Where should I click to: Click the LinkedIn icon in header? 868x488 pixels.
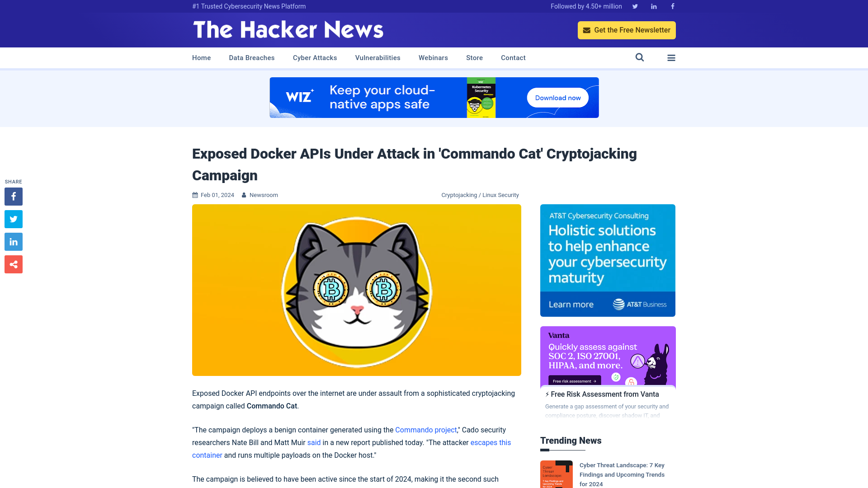click(653, 7)
